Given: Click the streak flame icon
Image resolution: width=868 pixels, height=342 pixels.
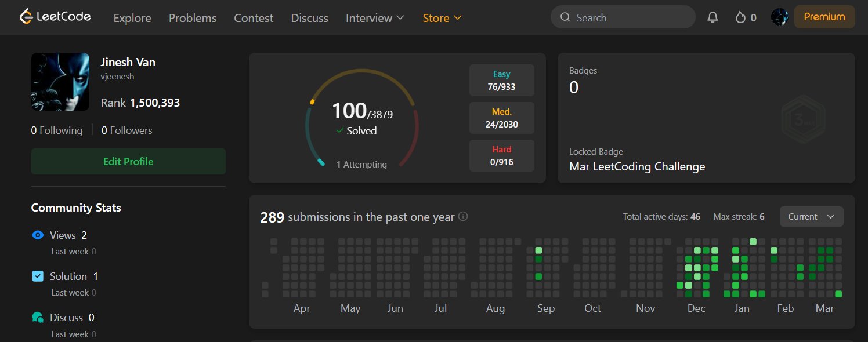Looking at the screenshot, I should point(740,17).
